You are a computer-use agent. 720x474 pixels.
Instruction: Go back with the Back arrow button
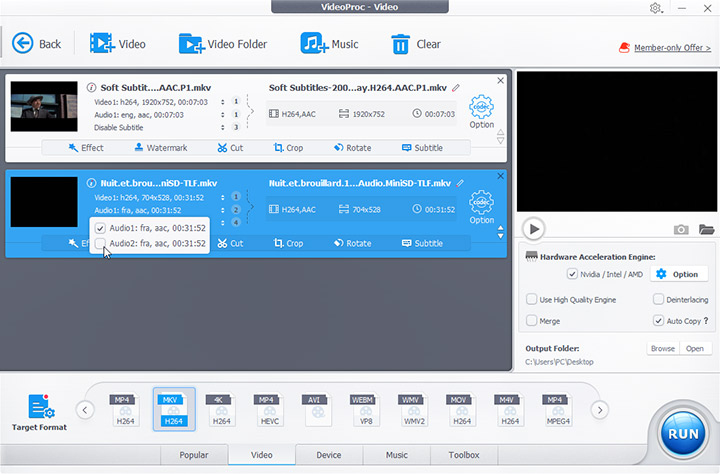tap(36, 44)
